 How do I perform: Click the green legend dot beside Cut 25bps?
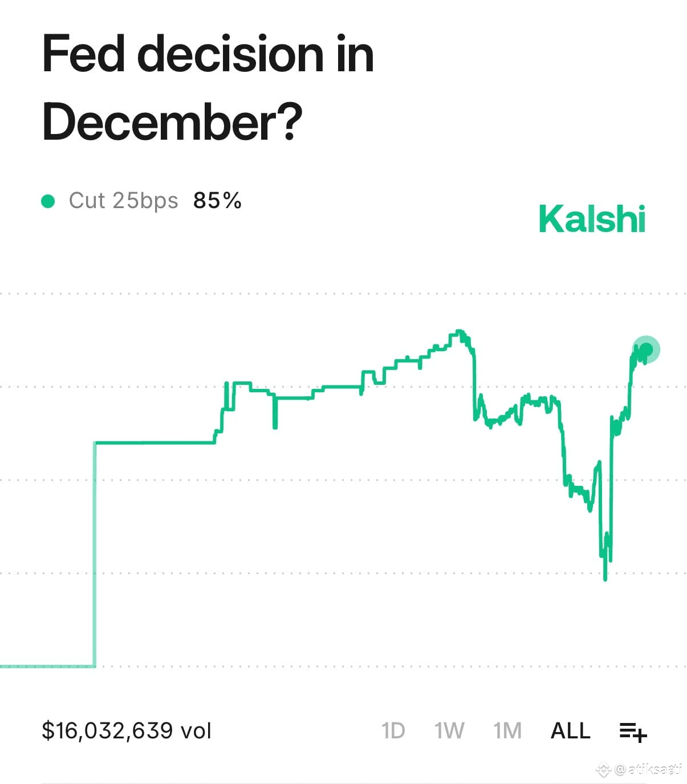48,201
